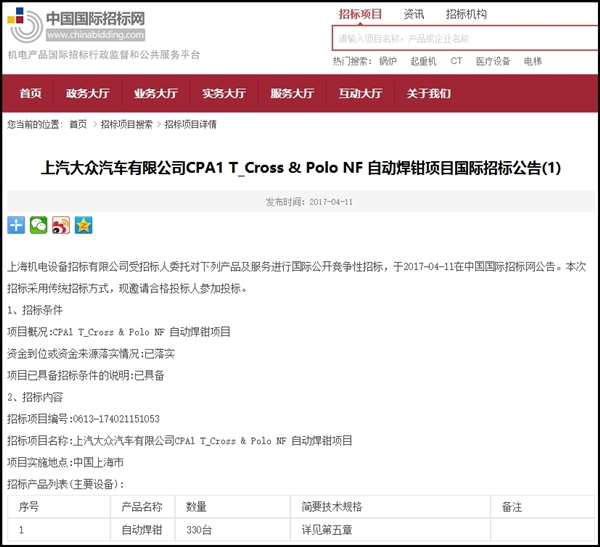
Task: Go to 服务大厅 in the navigation bar
Action: [292, 94]
